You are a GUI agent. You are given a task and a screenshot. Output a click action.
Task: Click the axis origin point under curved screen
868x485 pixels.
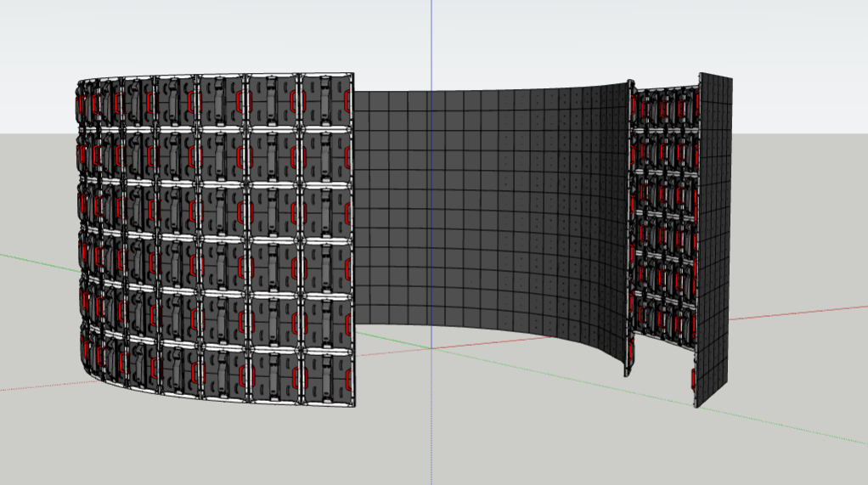(x=432, y=347)
